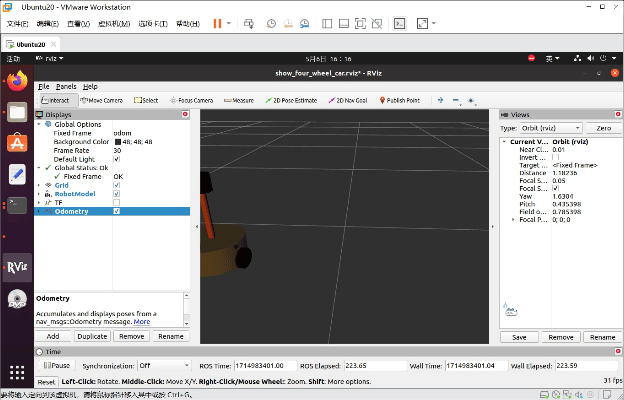This screenshot has height=400, width=624.
Task: Click the Pause time button
Action: tap(57, 365)
